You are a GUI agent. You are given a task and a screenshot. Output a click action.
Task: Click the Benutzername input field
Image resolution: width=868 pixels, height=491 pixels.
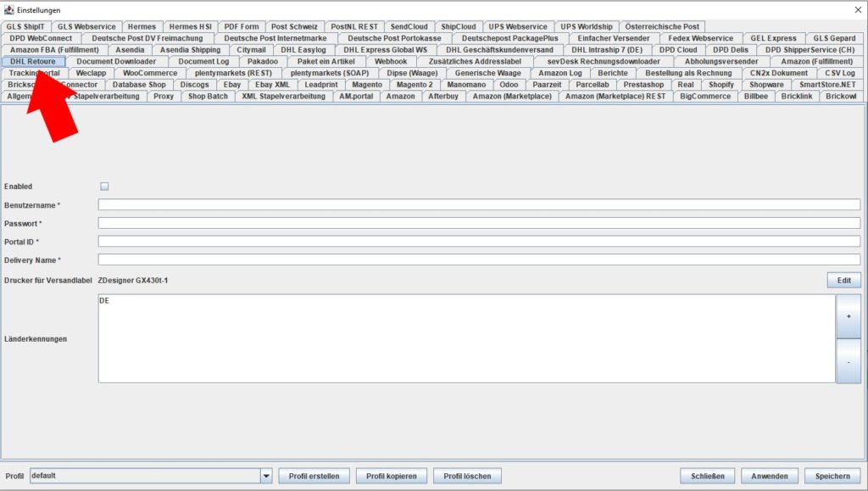(479, 205)
